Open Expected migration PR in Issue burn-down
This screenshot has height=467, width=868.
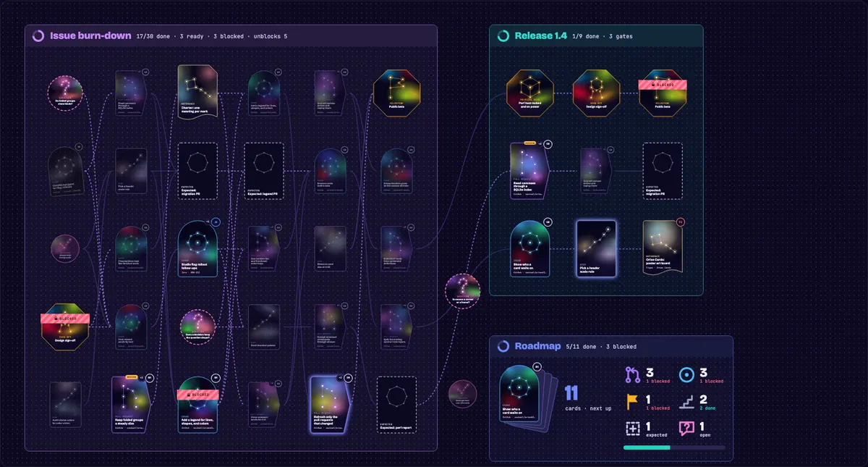tap(197, 171)
